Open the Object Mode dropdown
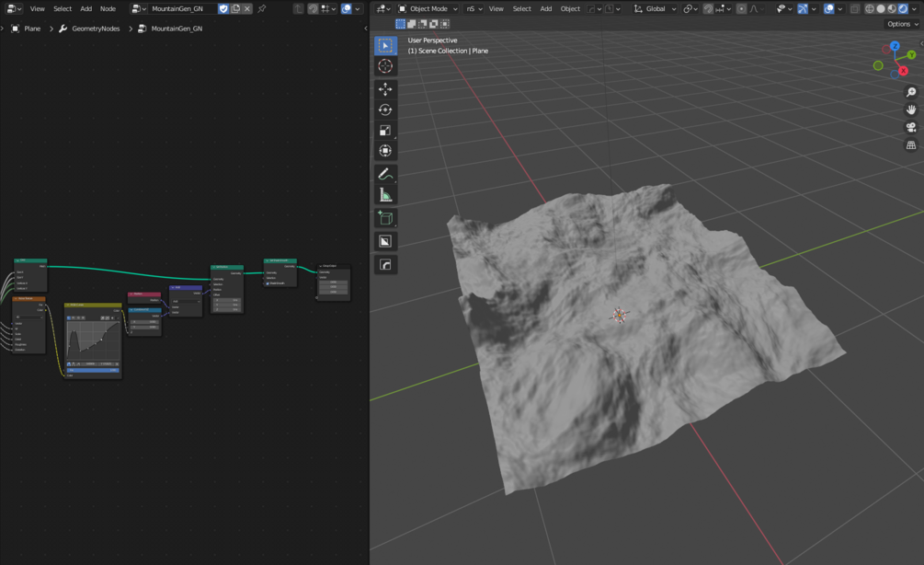The width and height of the screenshot is (924, 565). coord(428,8)
